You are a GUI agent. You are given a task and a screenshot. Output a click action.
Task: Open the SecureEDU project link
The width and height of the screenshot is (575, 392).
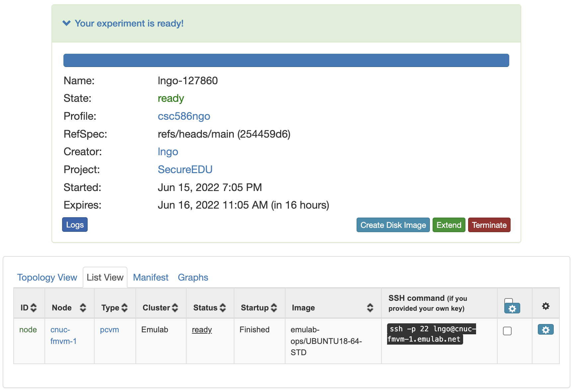[185, 169]
